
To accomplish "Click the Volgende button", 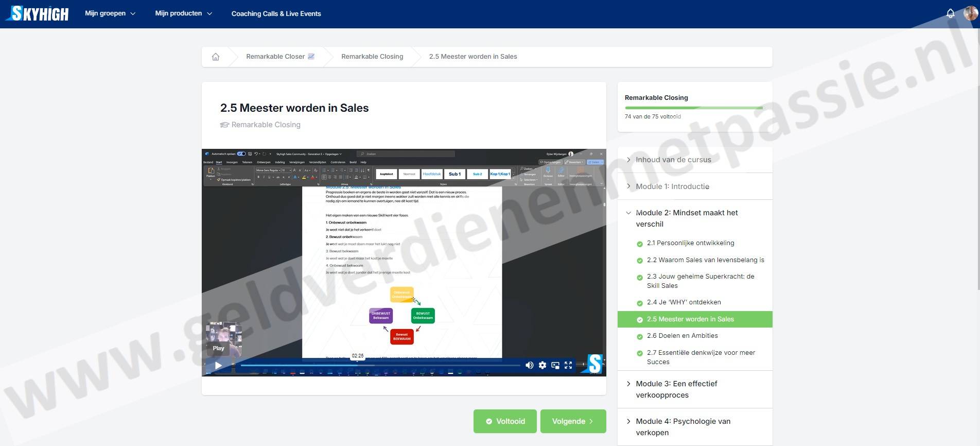I will [x=573, y=421].
